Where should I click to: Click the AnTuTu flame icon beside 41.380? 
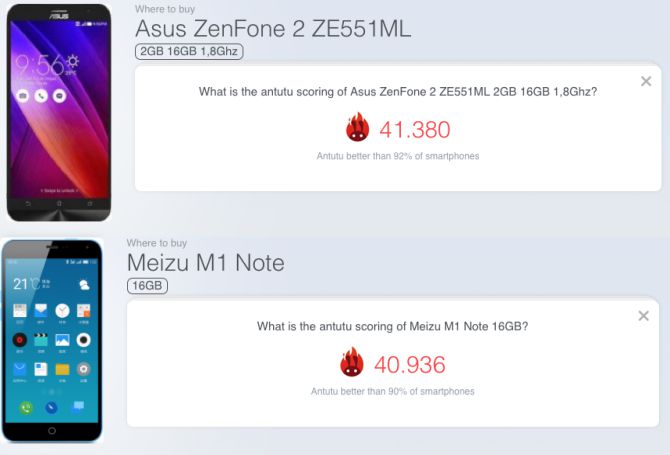(x=358, y=128)
